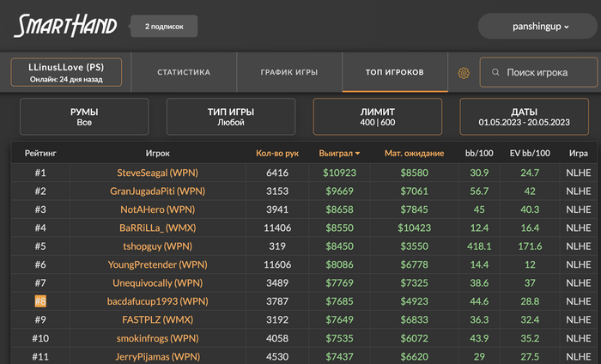The image size is (601, 364).
Task: Click the bb/100 column header
Action: [479, 154]
